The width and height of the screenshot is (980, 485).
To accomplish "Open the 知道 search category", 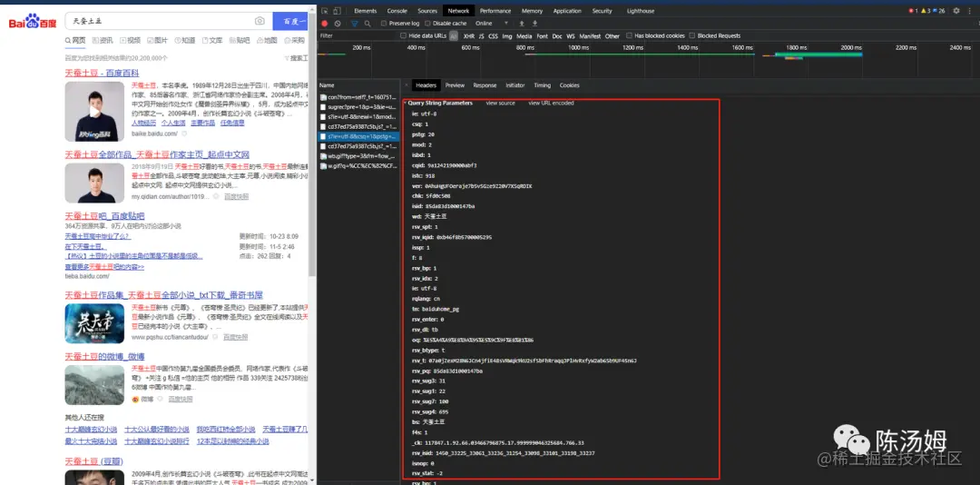I will [x=185, y=40].
